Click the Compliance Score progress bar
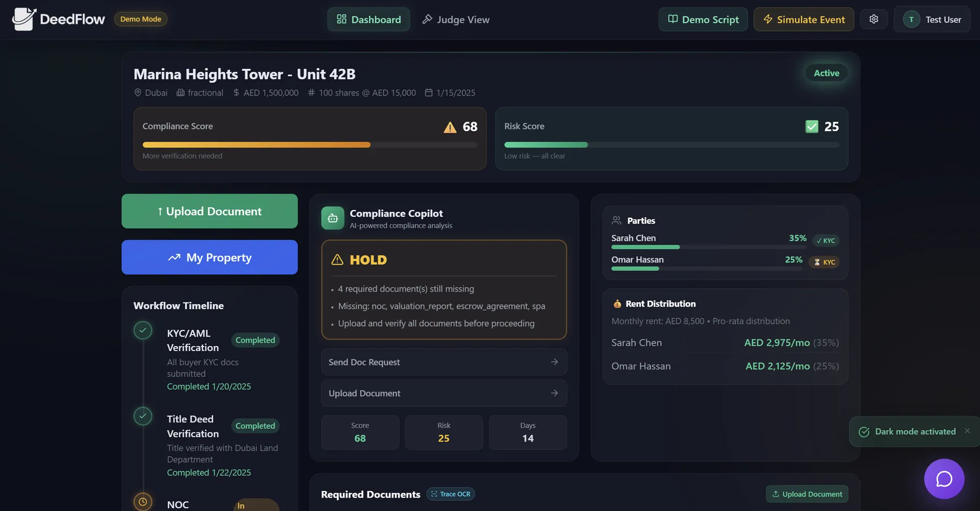980x511 pixels. 310,145
